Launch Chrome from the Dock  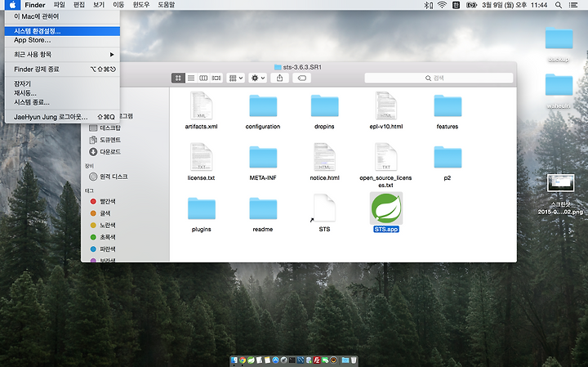243,360
